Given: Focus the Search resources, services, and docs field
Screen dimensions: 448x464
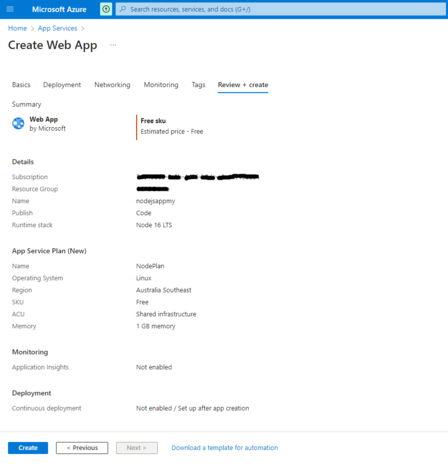Looking at the screenshot, I should click(x=280, y=9).
